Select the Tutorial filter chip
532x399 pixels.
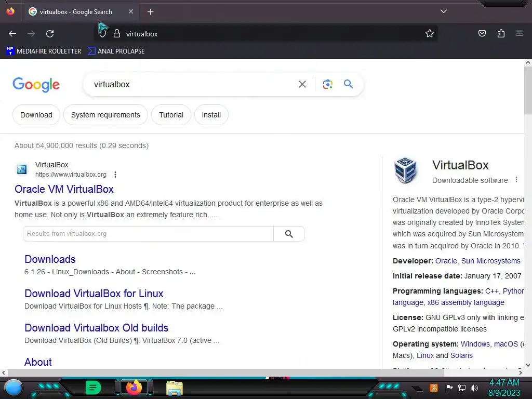171,115
